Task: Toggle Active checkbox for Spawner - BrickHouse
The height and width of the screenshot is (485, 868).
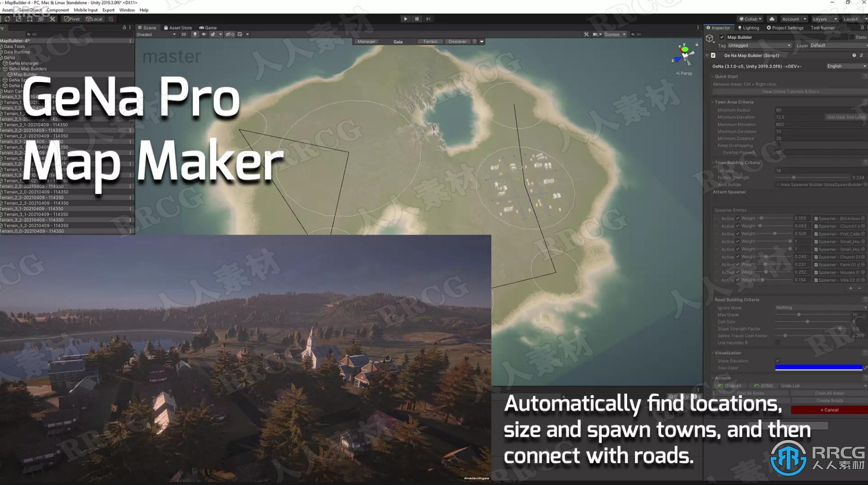Action: pyautogui.click(x=737, y=218)
